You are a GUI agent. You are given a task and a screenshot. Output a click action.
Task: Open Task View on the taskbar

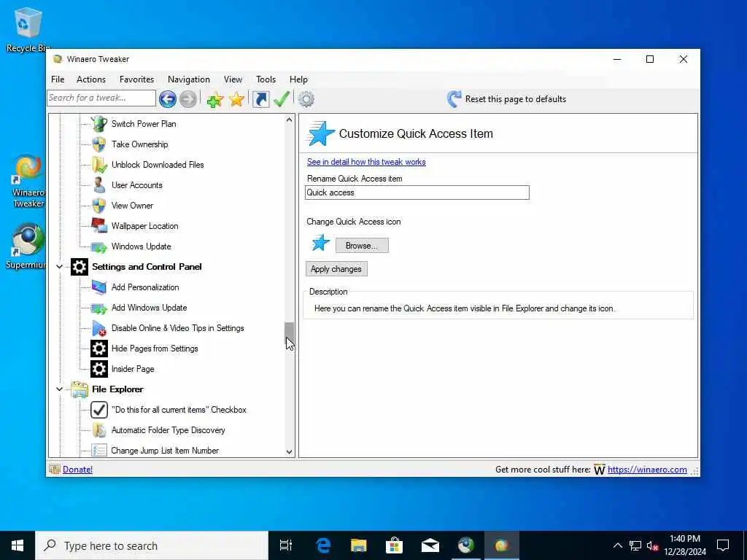pyautogui.click(x=286, y=545)
